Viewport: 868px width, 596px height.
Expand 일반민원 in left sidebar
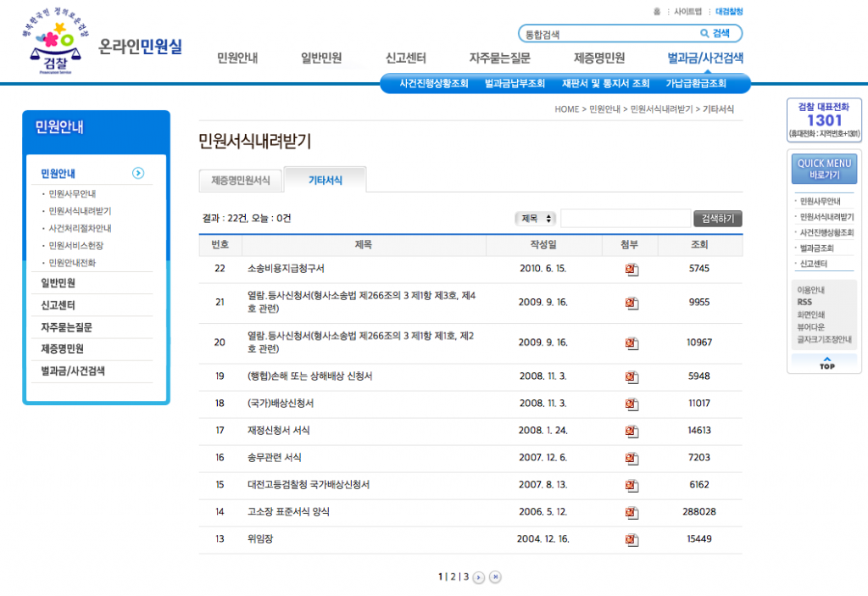pyautogui.click(x=58, y=282)
